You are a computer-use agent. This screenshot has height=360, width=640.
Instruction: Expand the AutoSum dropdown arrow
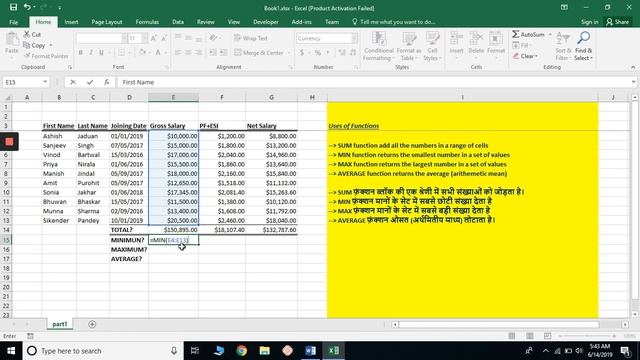coord(550,35)
